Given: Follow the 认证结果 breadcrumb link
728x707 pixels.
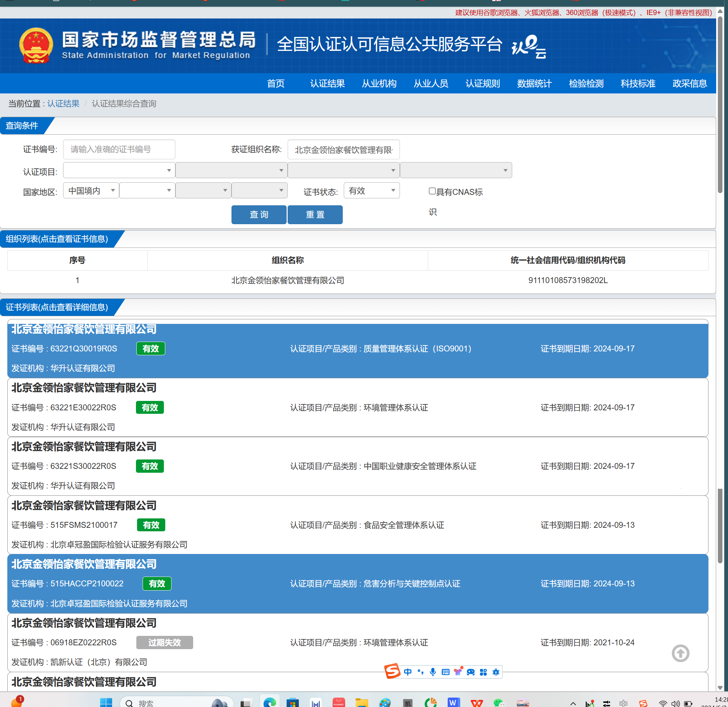Looking at the screenshot, I should [63, 104].
